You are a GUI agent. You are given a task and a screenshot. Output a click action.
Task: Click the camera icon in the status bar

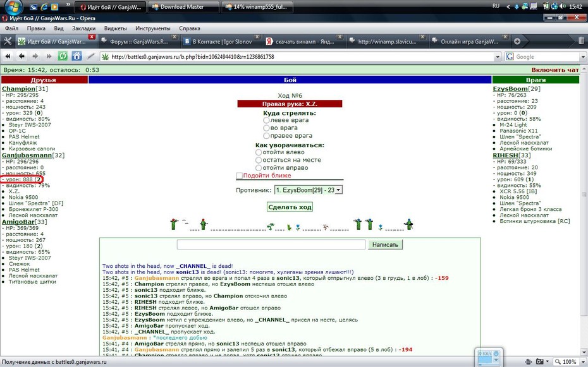(540, 361)
